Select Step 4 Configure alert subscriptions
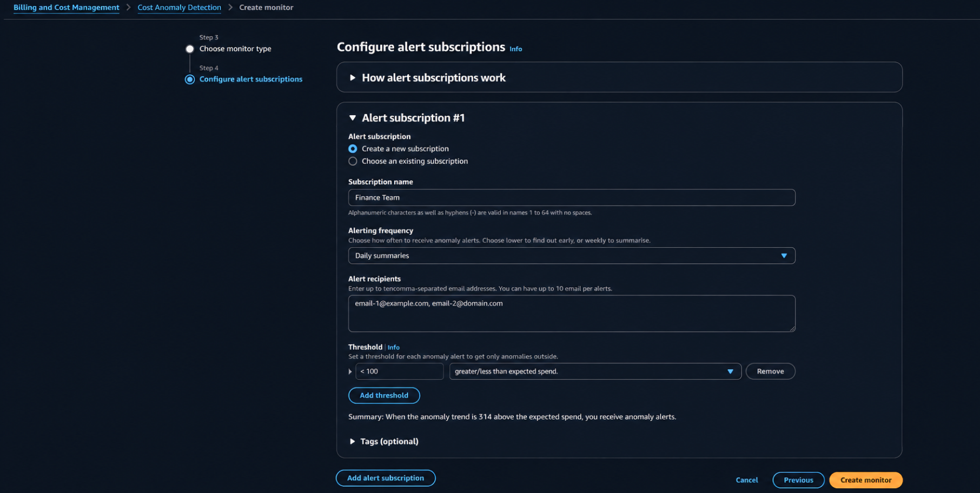 coord(250,79)
